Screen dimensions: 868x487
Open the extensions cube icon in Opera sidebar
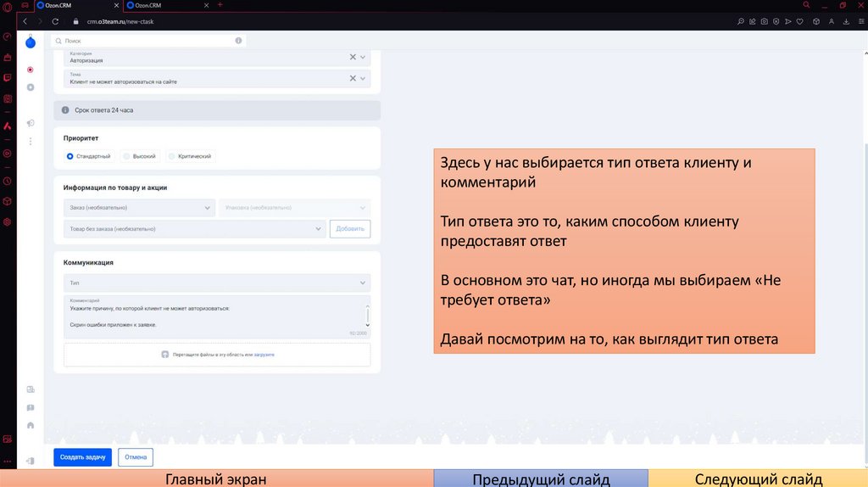(x=7, y=201)
